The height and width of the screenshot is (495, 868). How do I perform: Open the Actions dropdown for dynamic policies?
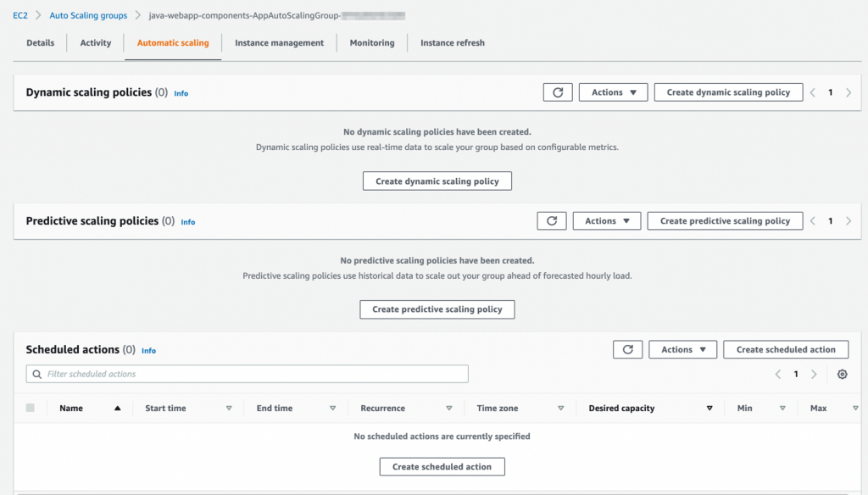[613, 92]
